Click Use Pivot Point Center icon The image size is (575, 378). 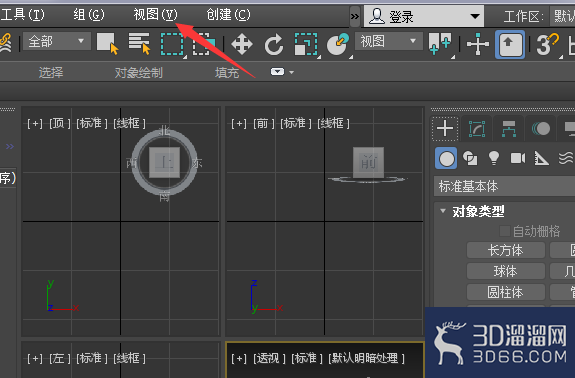coord(440,44)
